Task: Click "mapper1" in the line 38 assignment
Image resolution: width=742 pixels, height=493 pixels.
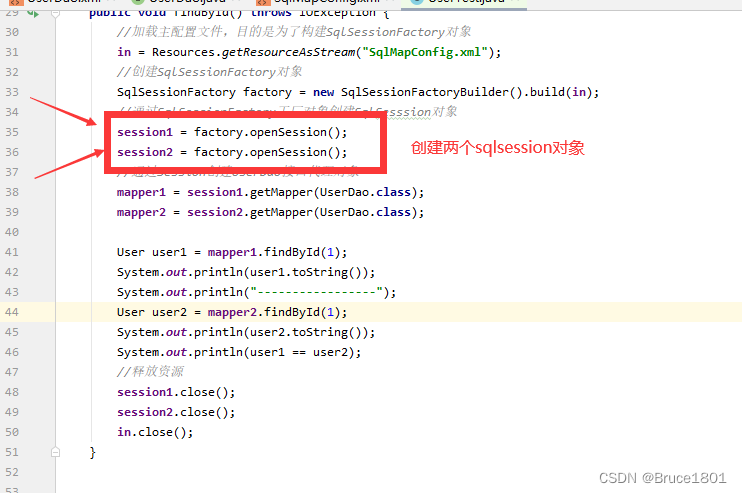Action: click(141, 193)
